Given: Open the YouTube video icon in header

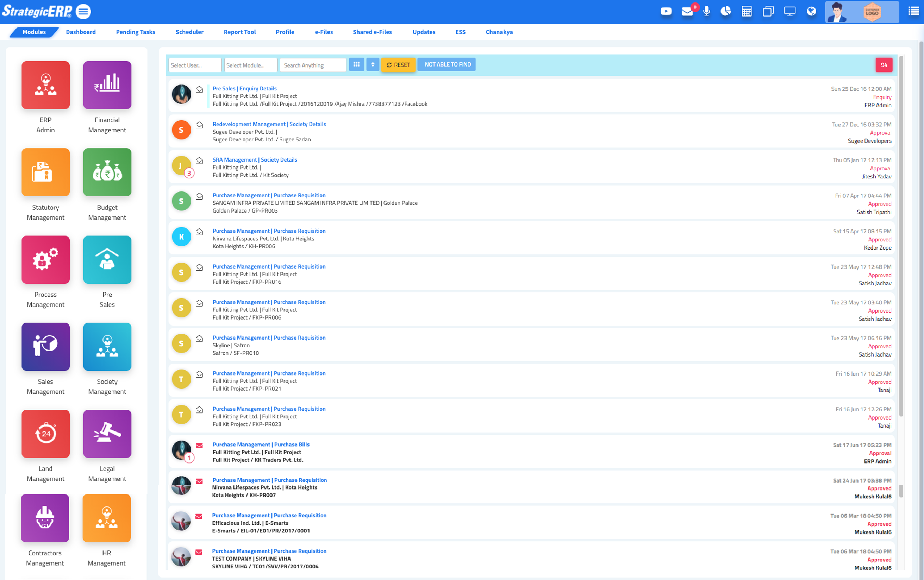Looking at the screenshot, I should coord(666,12).
